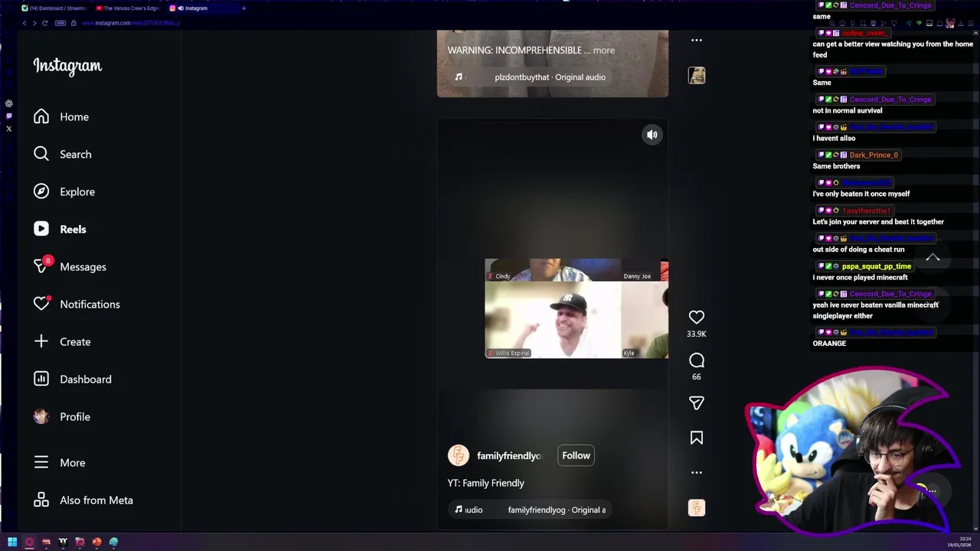Image resolution: width=980 pixels, height=551 pixels.
Task: Click the site security lock icon
Action: (73, 23)
